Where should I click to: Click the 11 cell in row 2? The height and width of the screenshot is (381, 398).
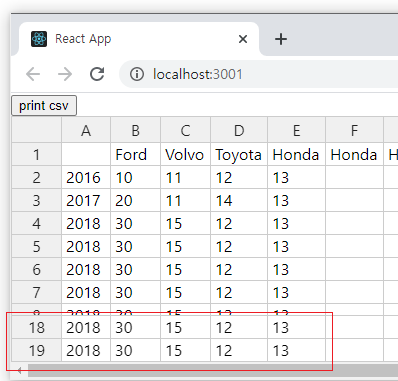click(186, 177)
